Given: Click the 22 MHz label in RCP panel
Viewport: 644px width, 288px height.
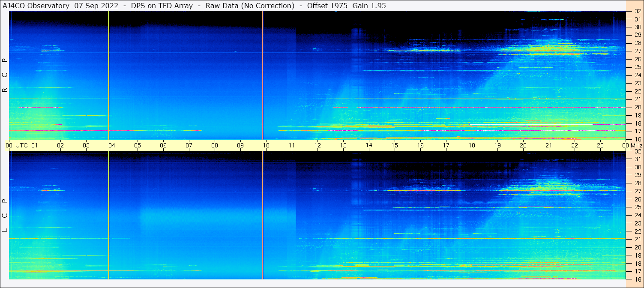Looking at the screenshot, I should (637, 91).
